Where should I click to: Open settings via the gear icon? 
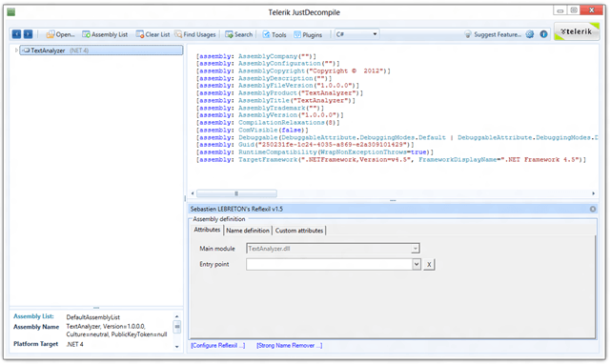(x=530, y=34)
